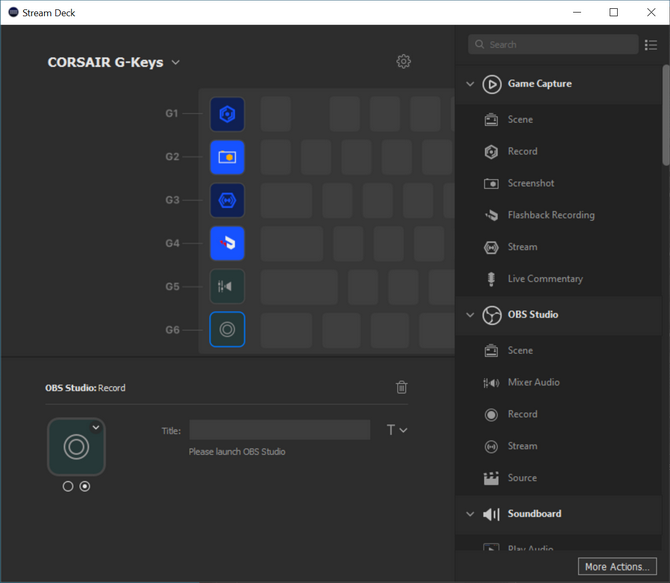The width and height of the screenshot is (670, 583).
Task: Maximize the Stream Deck window
Action: pyautogui.click(x=614, y=12)
